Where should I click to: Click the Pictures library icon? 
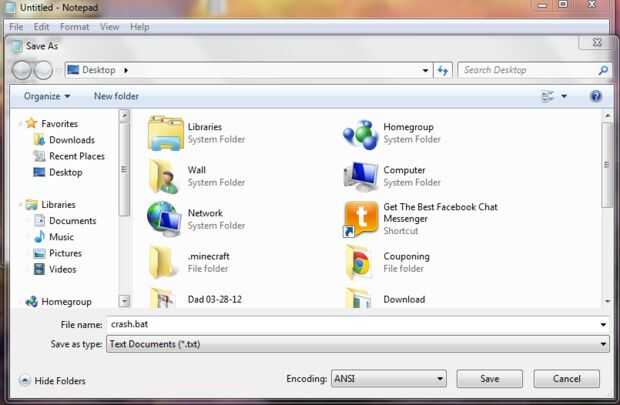(39, 253)
